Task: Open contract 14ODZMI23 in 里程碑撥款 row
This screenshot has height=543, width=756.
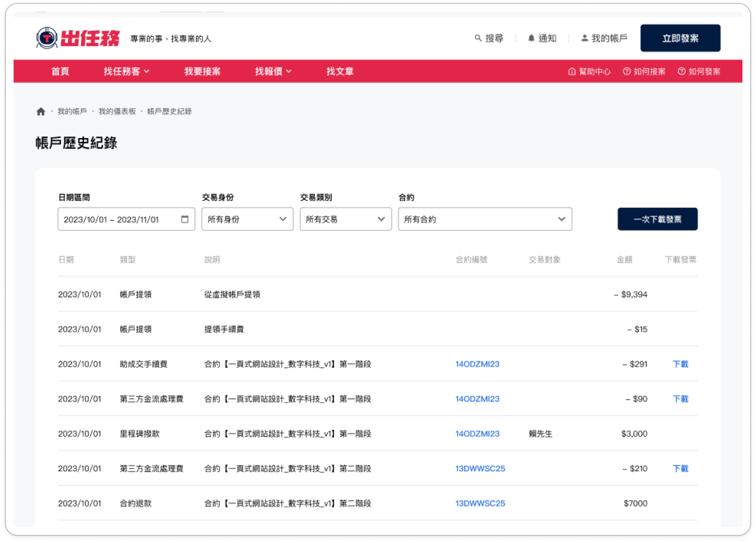Action: click(x=477, y=434)
